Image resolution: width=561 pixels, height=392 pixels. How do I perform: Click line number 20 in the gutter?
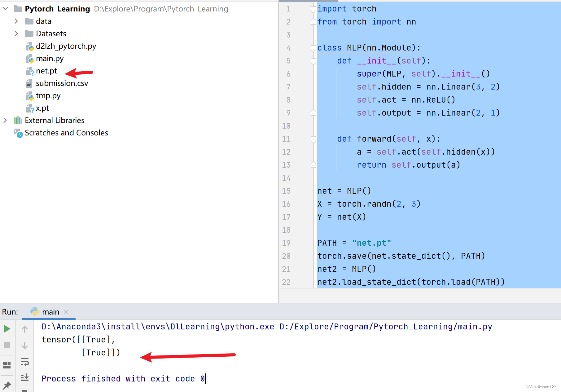coord(286,256)
